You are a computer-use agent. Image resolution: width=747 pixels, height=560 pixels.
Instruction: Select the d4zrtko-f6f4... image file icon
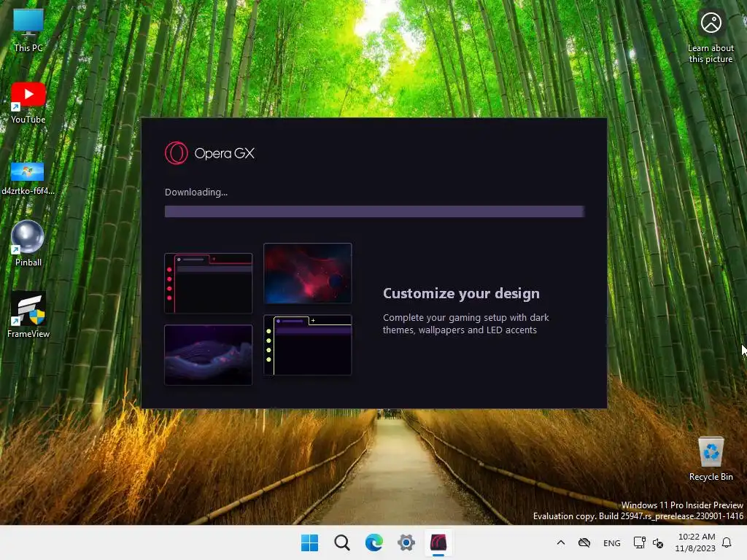point(28,178)
